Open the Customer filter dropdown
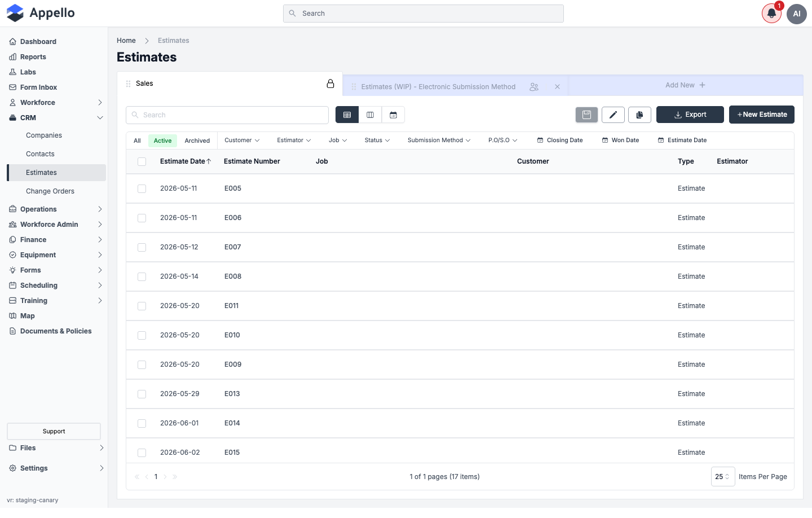 242,141
